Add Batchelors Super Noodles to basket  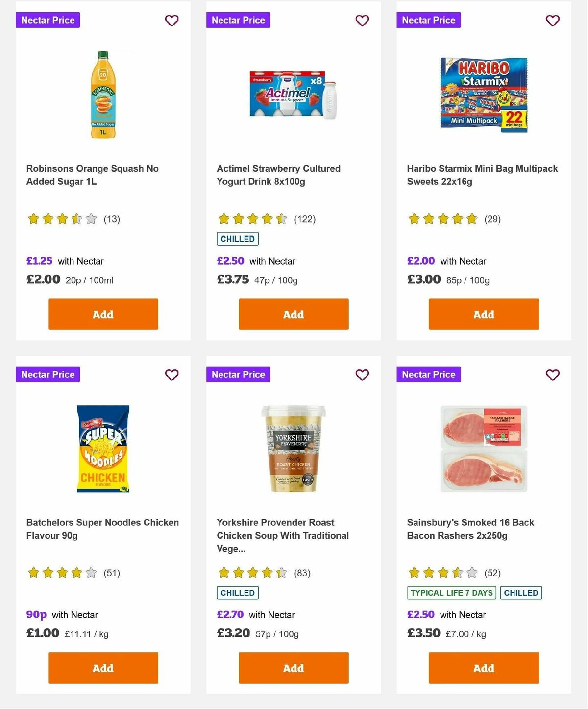pyautogui.click(x=102, y=668)
